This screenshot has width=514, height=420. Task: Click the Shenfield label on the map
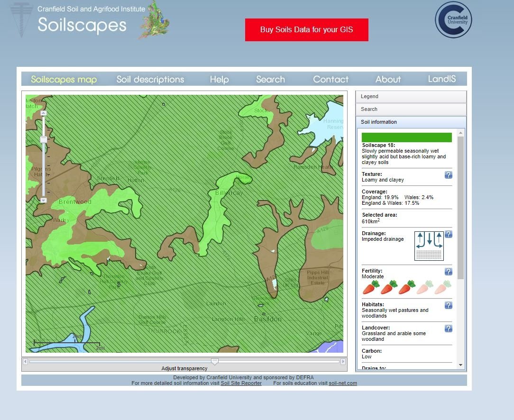(108, 179)
